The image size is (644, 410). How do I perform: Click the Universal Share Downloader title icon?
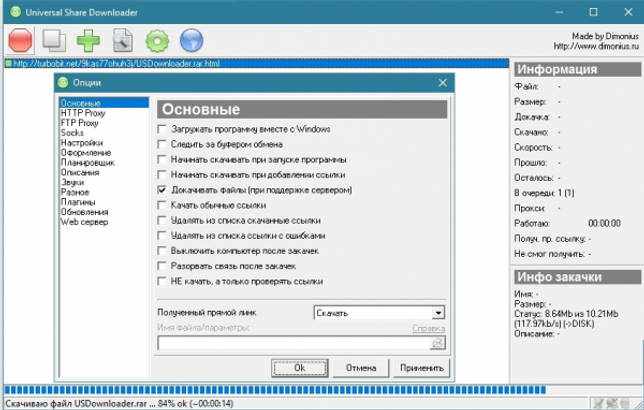15,12
